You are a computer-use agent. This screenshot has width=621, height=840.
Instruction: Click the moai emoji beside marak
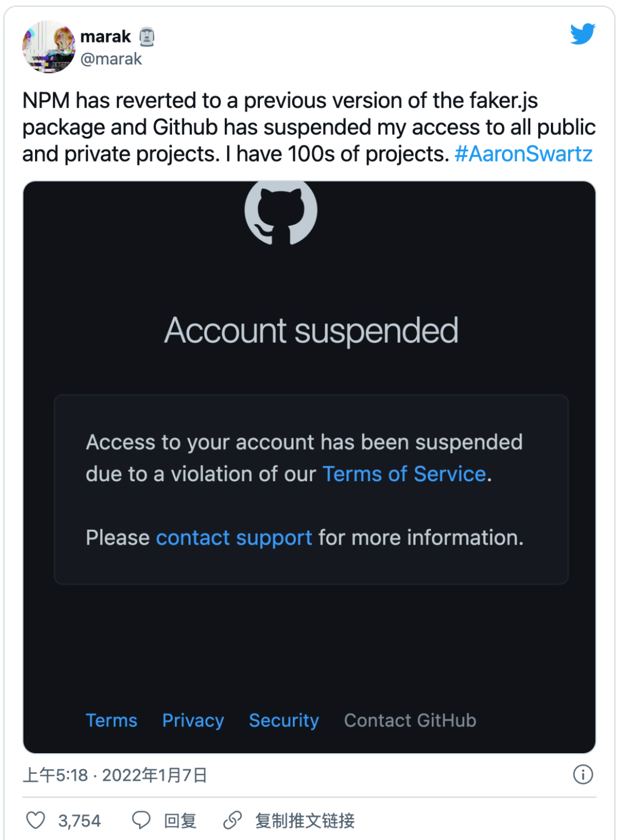147,37
